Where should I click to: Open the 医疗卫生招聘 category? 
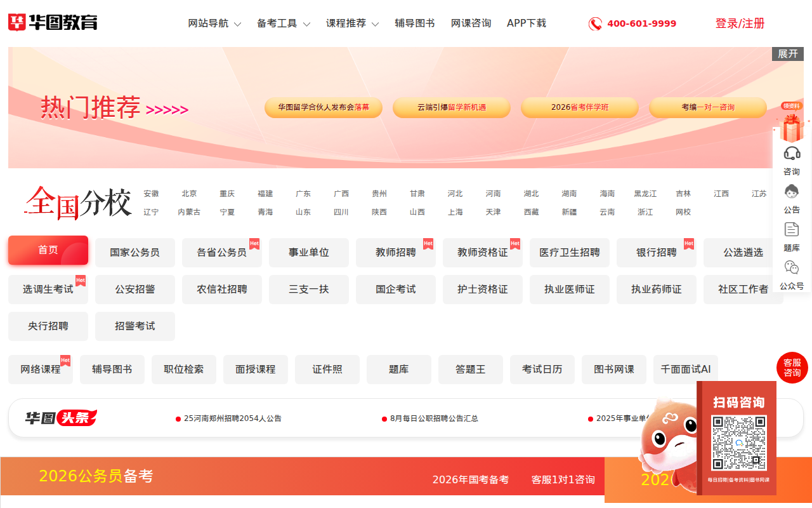click(570, 253)
